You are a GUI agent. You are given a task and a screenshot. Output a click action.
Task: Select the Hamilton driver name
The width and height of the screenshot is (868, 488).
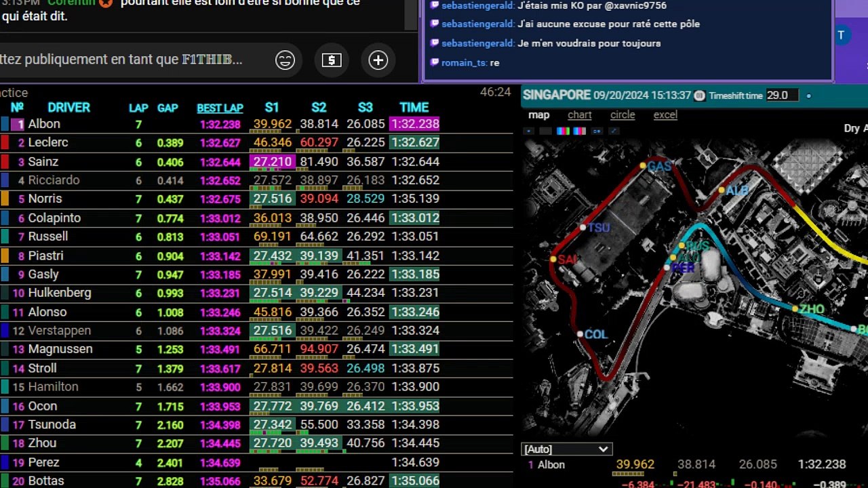coord(53,386)
